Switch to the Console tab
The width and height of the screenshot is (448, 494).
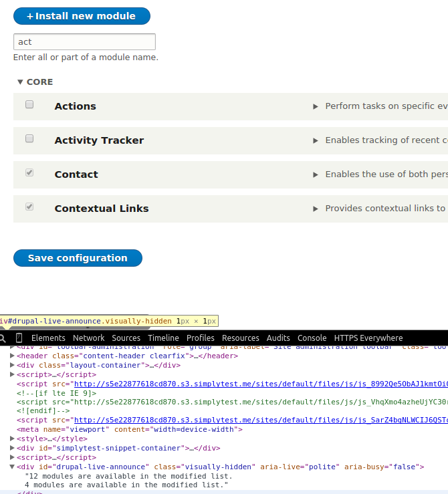tap(312, 338)
